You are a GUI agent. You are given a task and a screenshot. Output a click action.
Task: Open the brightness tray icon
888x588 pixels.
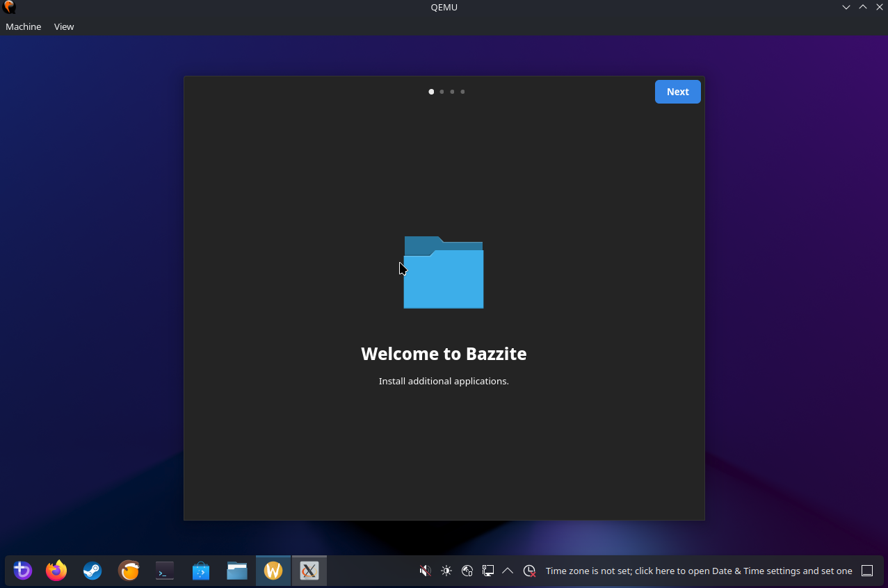[446, 571]
